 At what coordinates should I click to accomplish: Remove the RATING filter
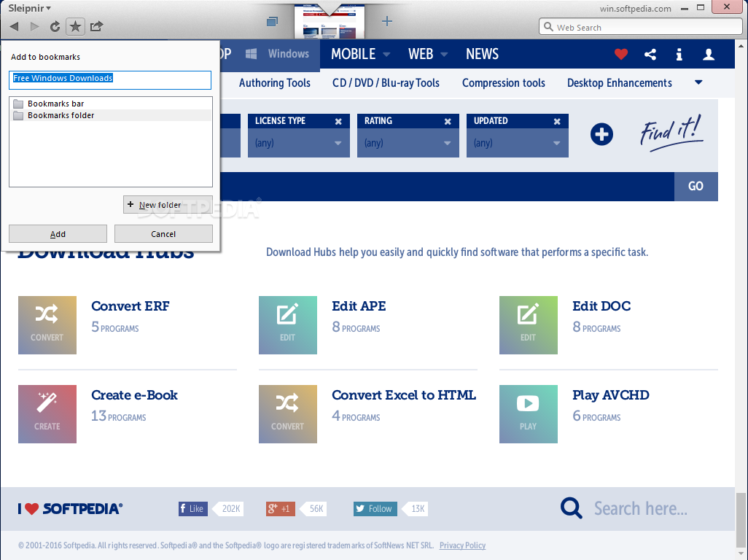pos(448,122)
